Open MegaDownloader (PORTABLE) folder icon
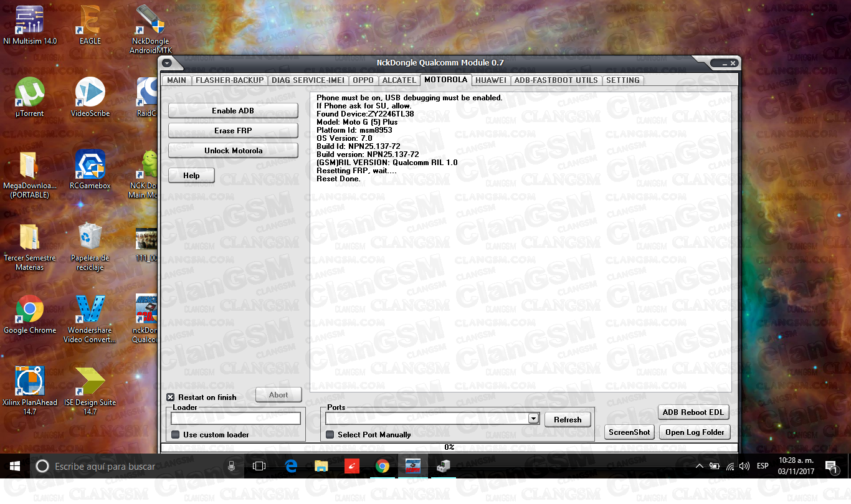Image resolution: width=851 pixels, height=504 pixels. coord(29,174)
